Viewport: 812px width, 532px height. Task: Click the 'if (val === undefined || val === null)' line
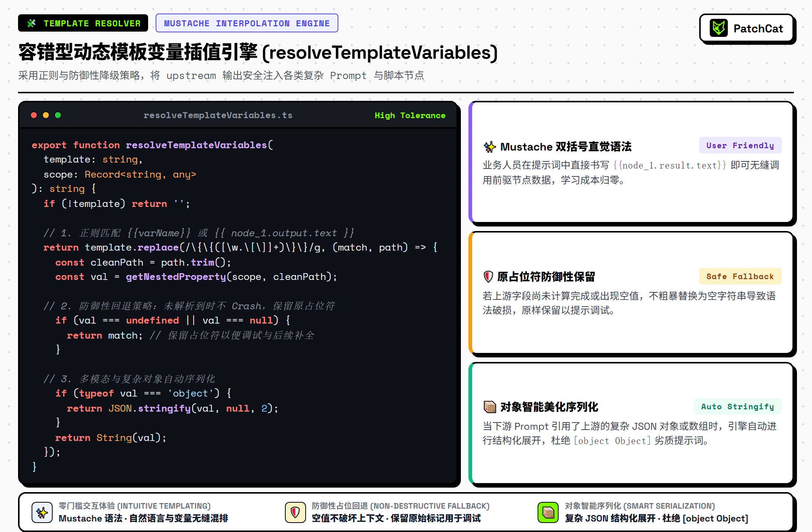[x=173, y=321]
